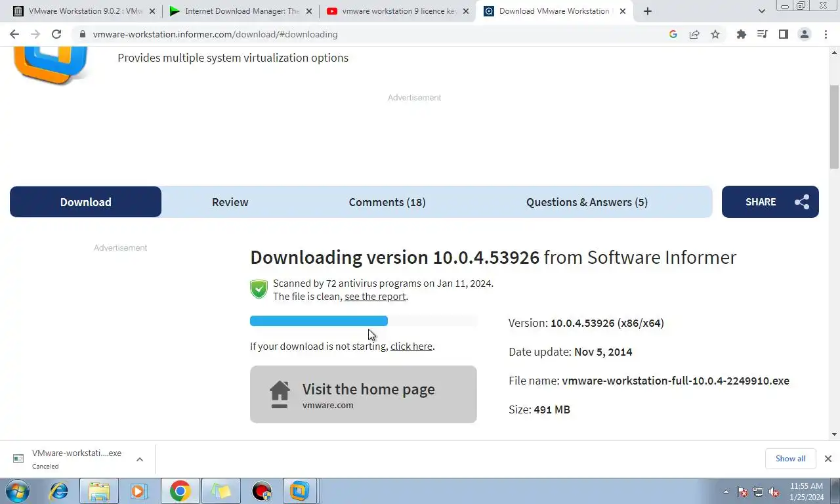
Task: Click the browser forward arrow
Action: click(x=35, y=34)
